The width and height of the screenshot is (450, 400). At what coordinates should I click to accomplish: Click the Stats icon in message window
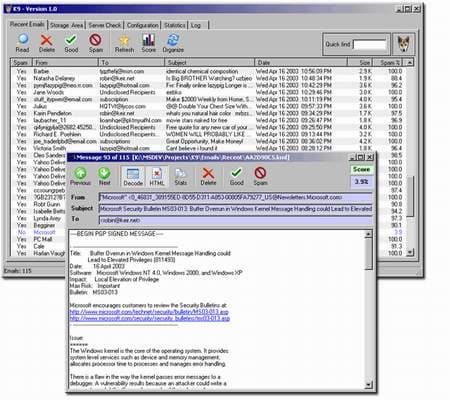pos(180,176)
